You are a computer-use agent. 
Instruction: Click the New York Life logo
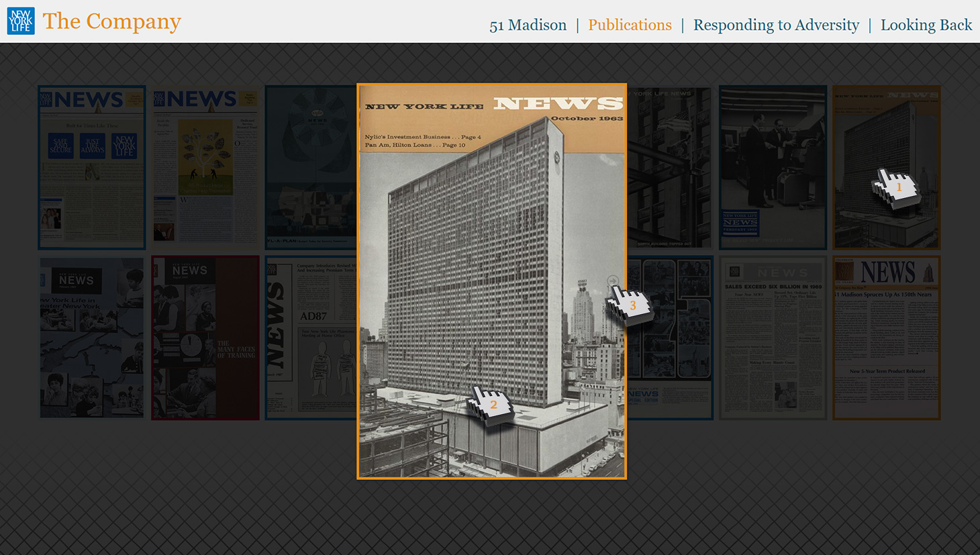click(x=21, y=21)
